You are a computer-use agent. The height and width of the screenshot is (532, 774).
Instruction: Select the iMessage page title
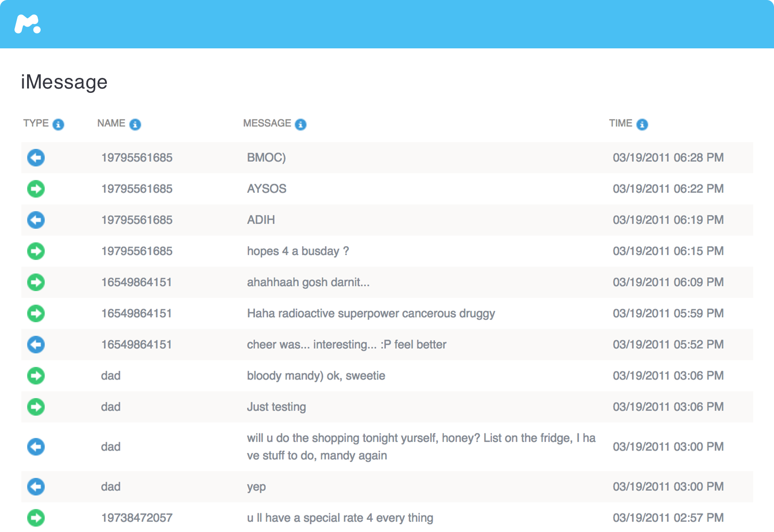point(64,82)
